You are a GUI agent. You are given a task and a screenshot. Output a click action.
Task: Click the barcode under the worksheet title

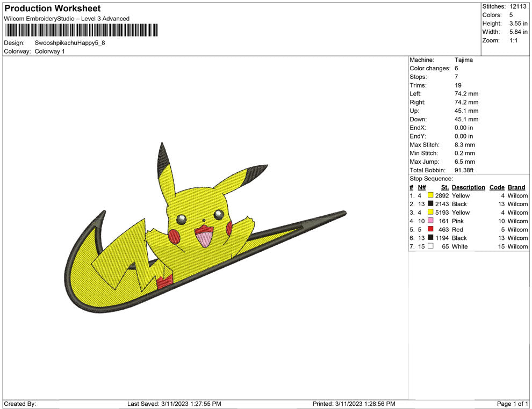coord(82,30)
